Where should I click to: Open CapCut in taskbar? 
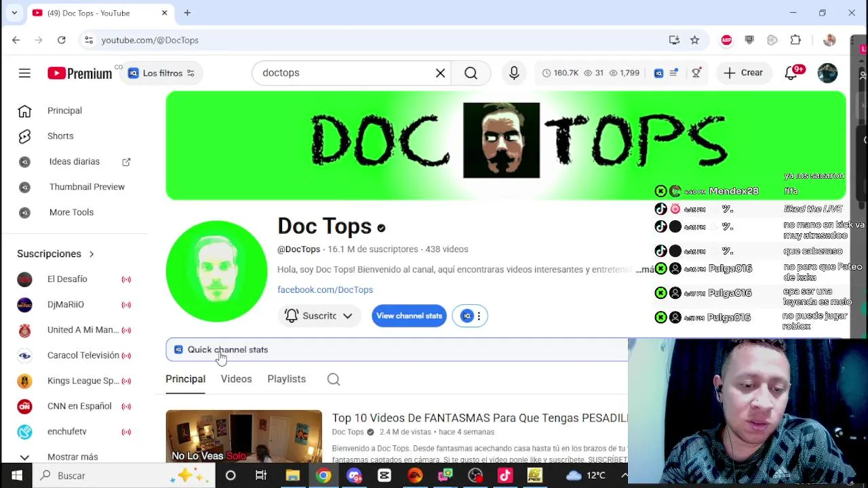(x=384, y=476)
